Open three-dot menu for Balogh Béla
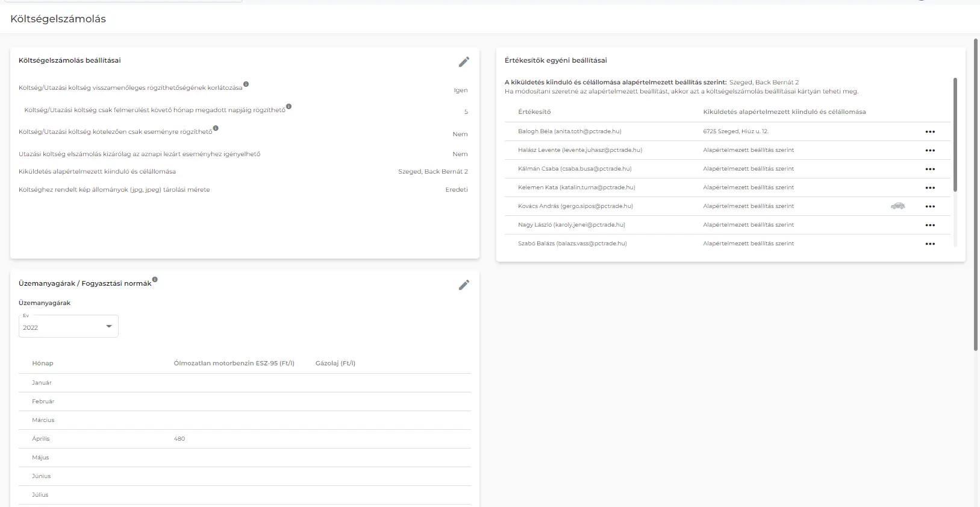 click(930, 132)
